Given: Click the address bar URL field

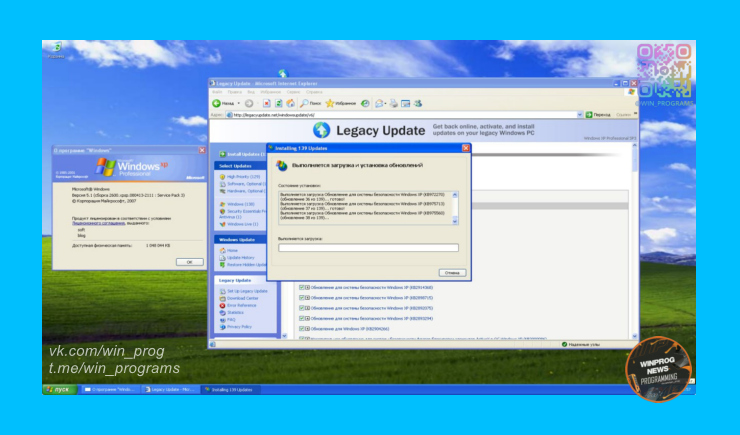Looking at the screenshot, I should tap(404, 115).
